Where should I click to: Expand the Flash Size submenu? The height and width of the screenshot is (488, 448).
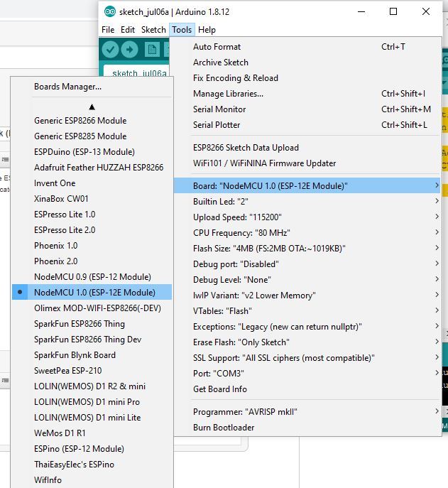pyautogui.click(x=307, y=249)
